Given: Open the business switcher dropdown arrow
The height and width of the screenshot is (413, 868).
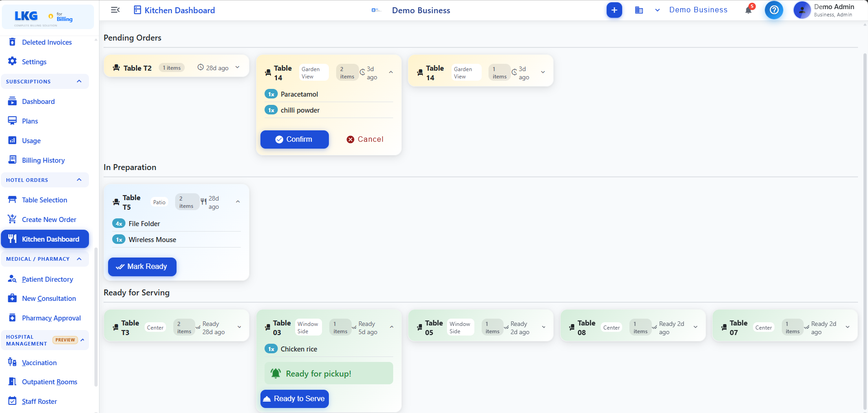Looking at the screenshot, I should (657, 10).
